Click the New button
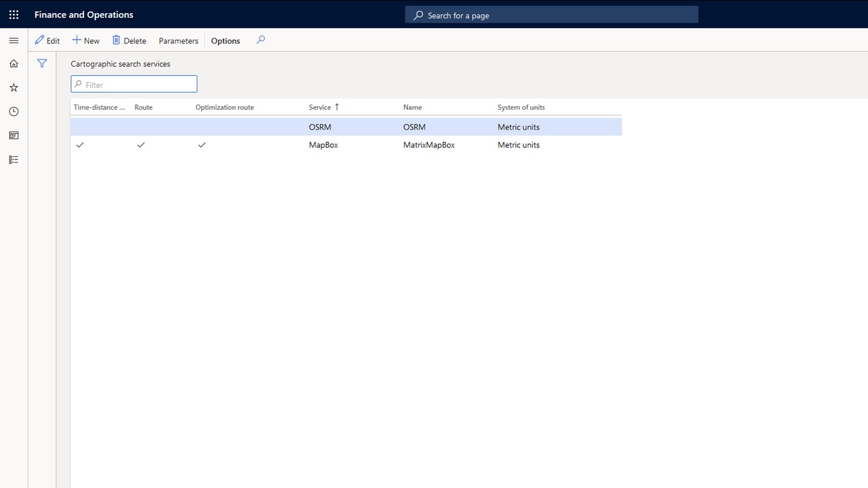Image resolution: width=868 pixels, height=488 pixels. pyautogui.click(x=86, y=41)
